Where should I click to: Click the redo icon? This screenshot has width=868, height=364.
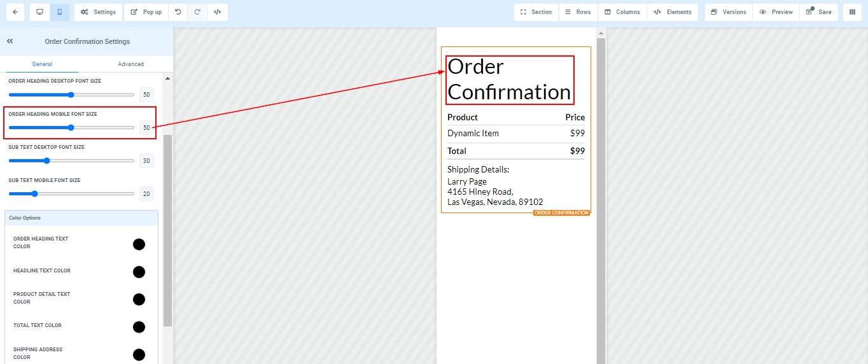pos(197,12)
